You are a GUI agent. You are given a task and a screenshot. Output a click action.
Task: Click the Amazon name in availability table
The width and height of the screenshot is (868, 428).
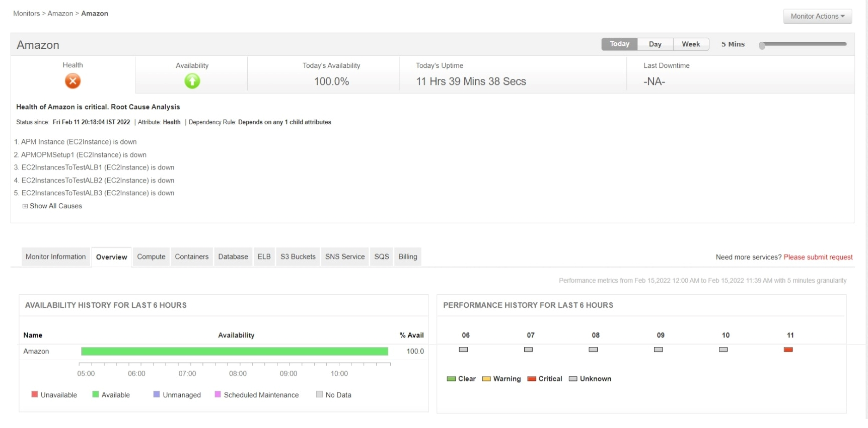pyautogui.click(x=36, y=352)
